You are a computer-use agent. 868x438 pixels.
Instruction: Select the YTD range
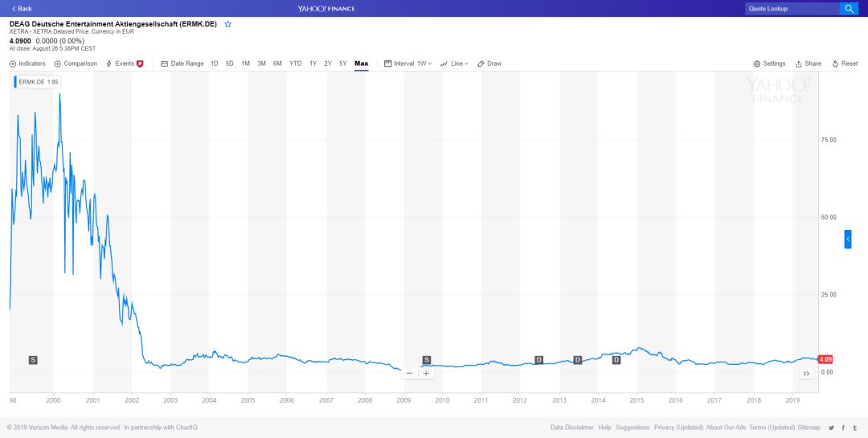[x=296, y=63]
